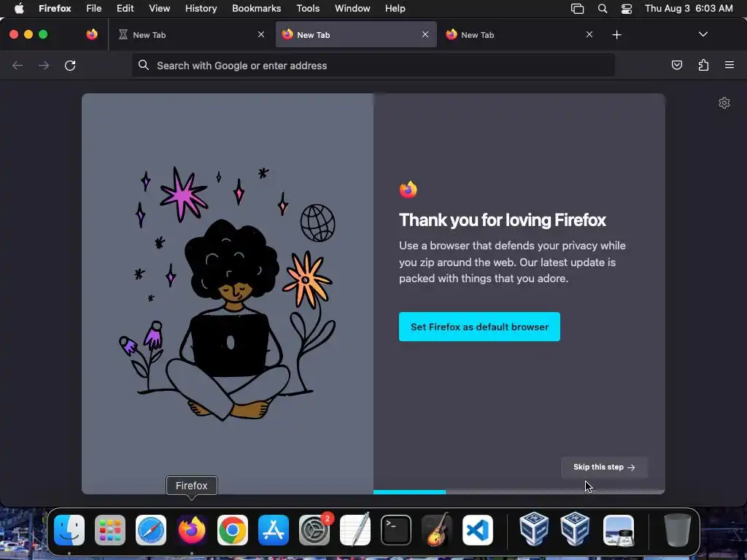
Task: Open Google Chrome from the Dock
Action: pos(233,530)
